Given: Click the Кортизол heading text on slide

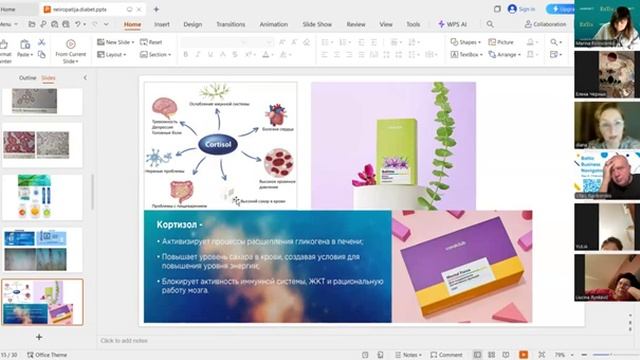Looking at the screenshot, I should (x=180, y=224).
